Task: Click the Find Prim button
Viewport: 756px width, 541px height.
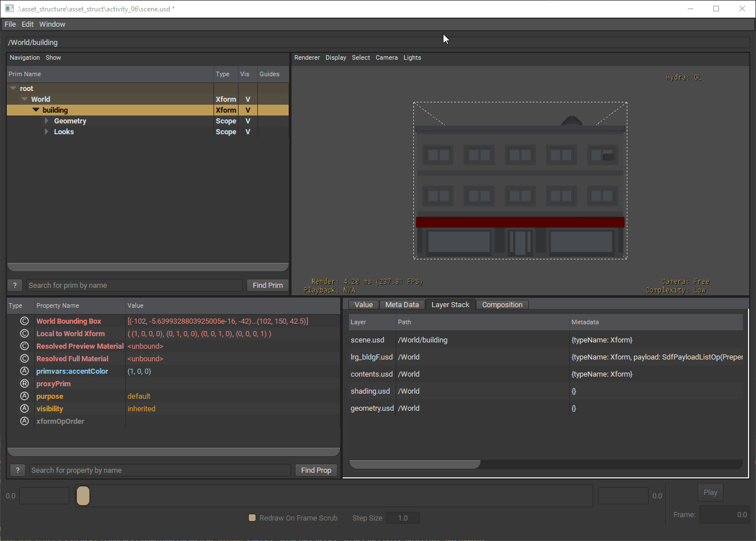Action: pos(268,285)
